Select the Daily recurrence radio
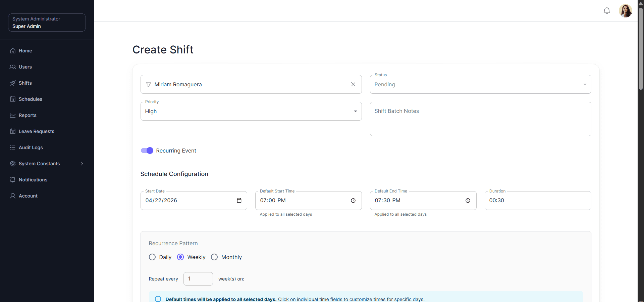 click(x=152, y=257)
